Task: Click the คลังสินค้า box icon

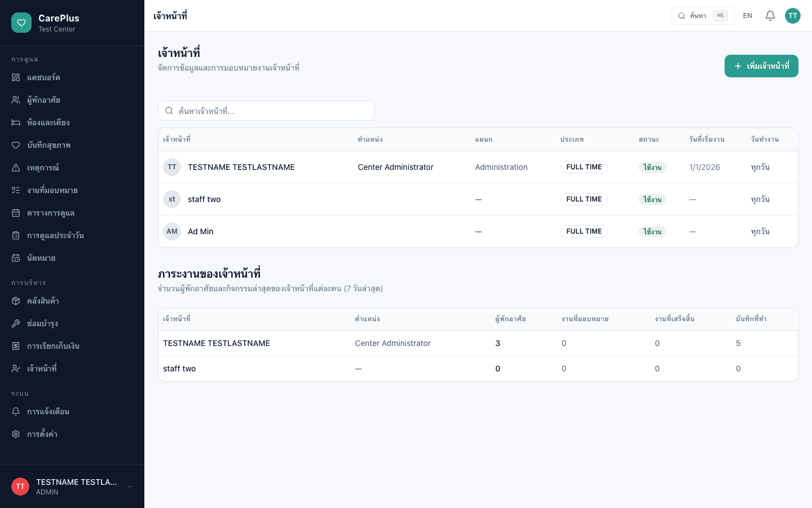Action: (x=16, y=301)
